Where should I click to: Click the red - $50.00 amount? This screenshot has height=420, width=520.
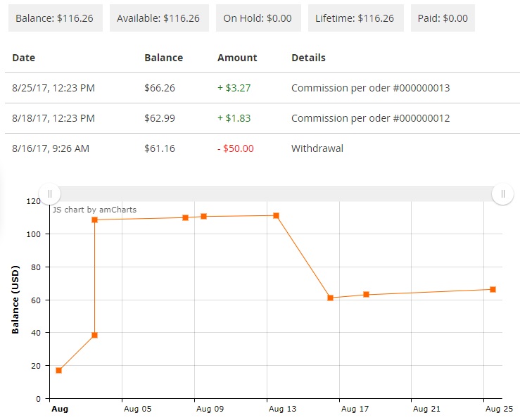pyautogui.click(x=235, y=148)
